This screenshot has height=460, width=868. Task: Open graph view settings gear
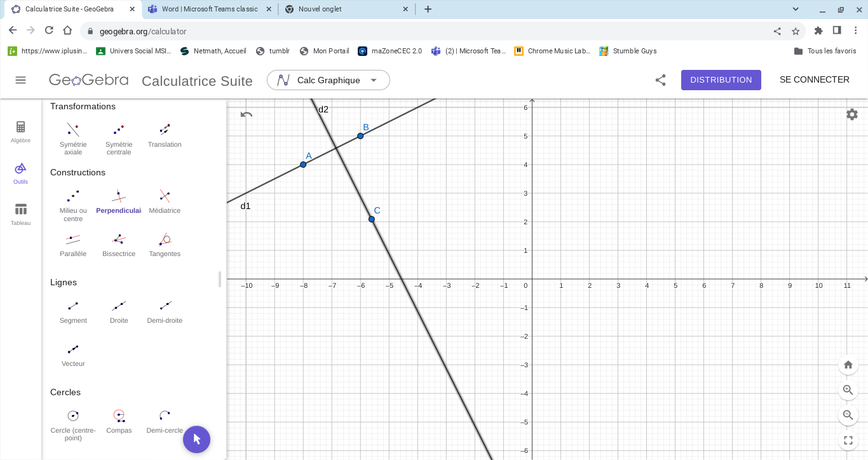click(852, 114)
